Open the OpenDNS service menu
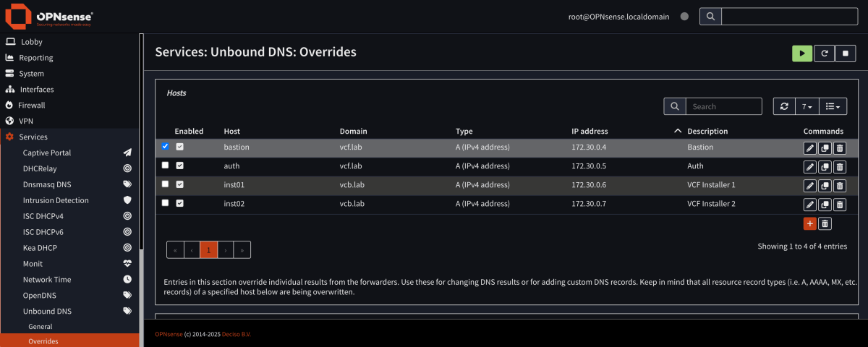This screenshot has width=868, height=347. tap(69, 296)
